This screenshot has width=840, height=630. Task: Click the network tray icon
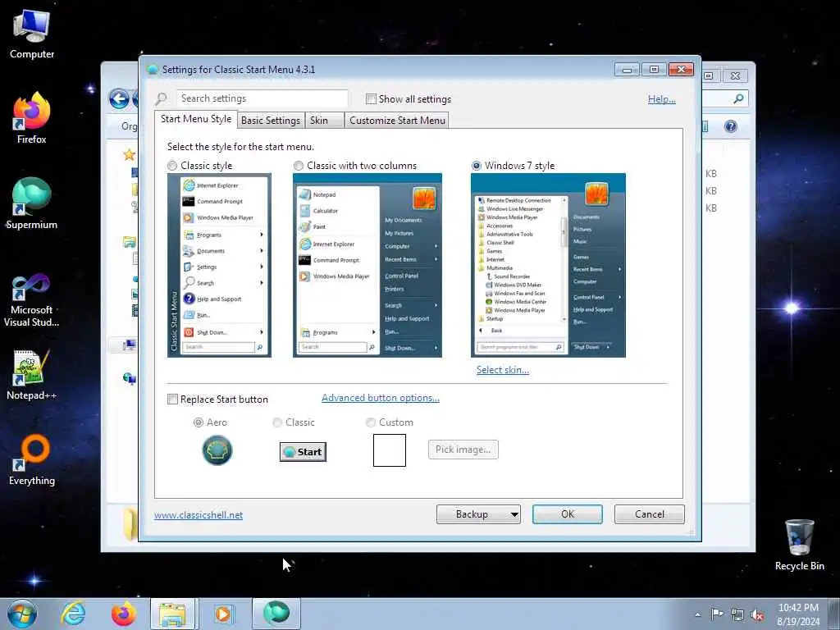coord(737,615)
